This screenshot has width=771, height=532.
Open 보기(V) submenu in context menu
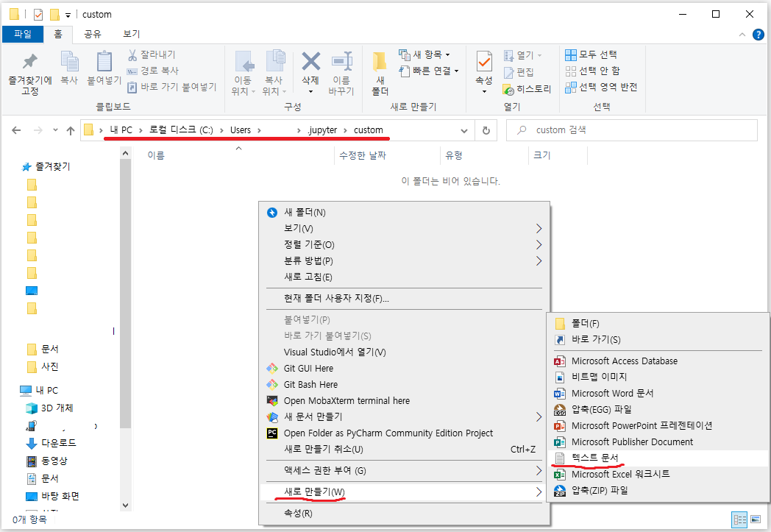pos(404,229)
